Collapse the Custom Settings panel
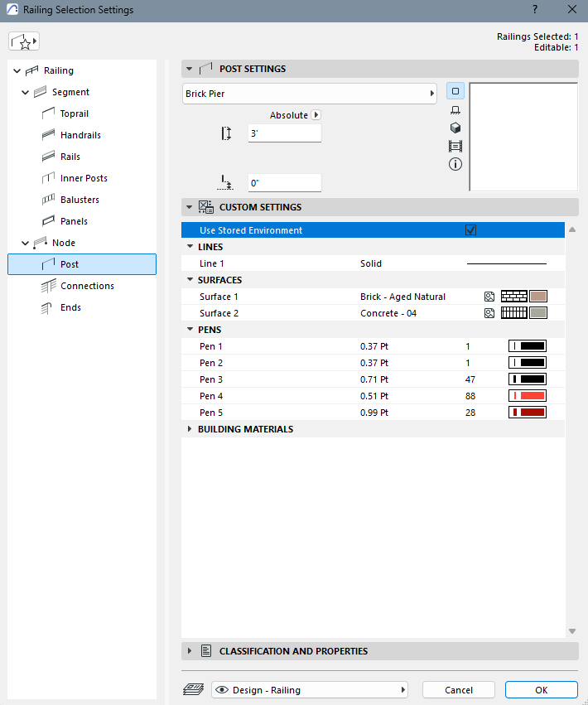The image size is (588, 705). (x=190, y=207)
